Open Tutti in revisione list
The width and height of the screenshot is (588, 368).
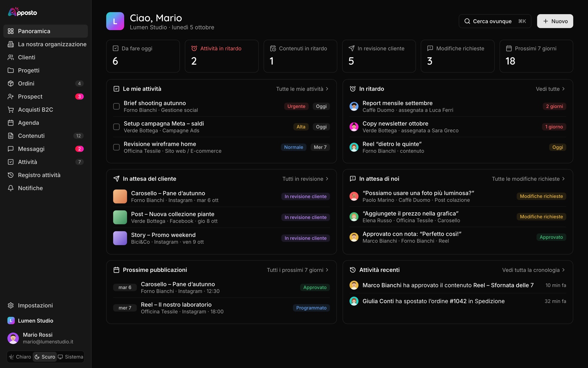click(306, 179)
